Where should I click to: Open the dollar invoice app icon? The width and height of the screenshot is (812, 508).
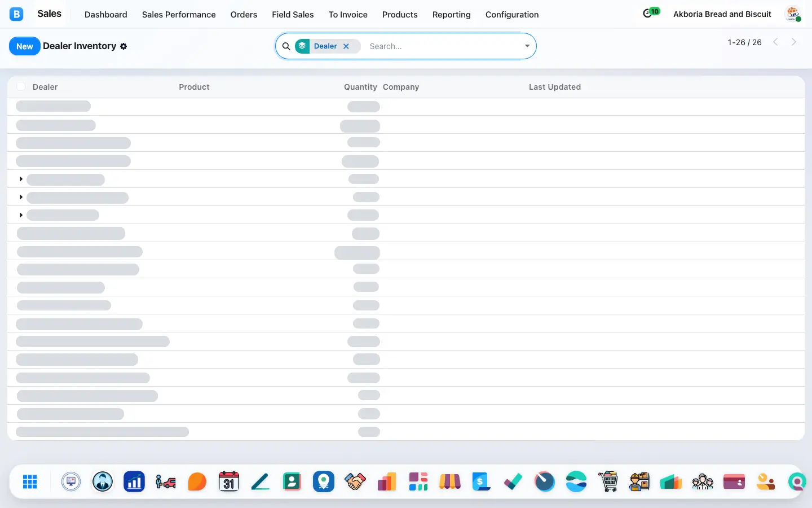[482, 481]
